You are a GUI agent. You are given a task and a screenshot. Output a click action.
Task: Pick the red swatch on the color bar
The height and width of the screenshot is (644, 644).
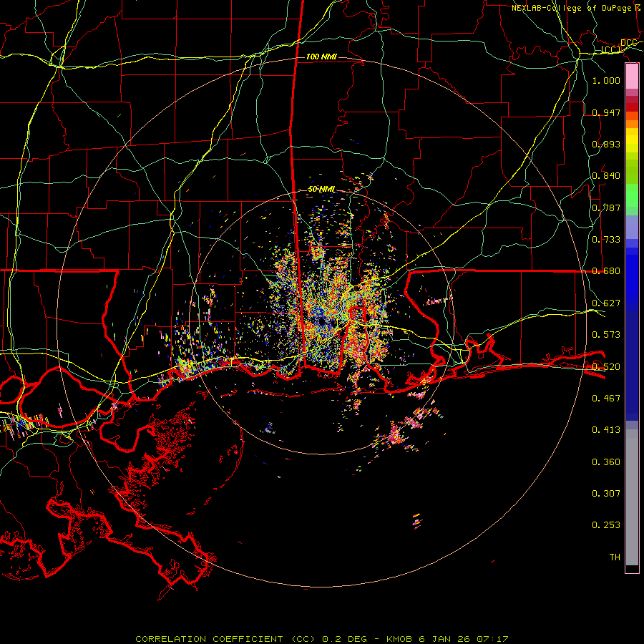[x=632, y=107]
